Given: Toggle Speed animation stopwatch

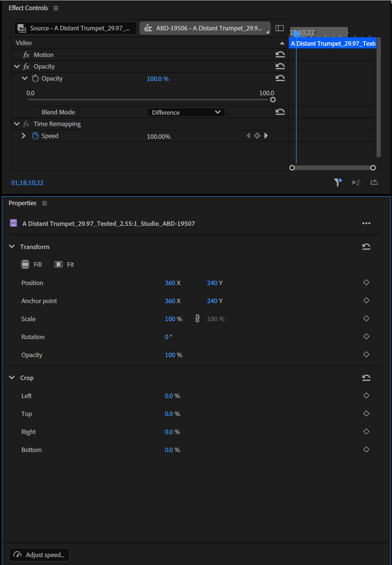Looking at the screenshot, I should [x=35, y=136].
